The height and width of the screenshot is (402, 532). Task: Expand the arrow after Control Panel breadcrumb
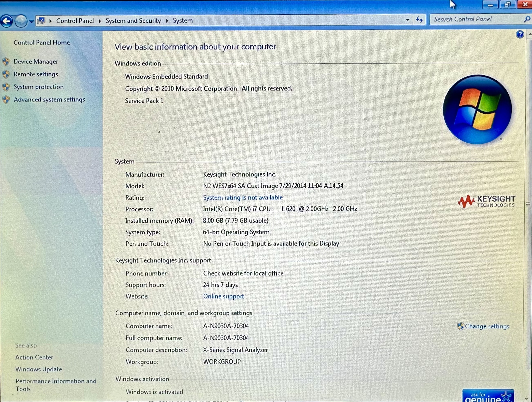100,21
